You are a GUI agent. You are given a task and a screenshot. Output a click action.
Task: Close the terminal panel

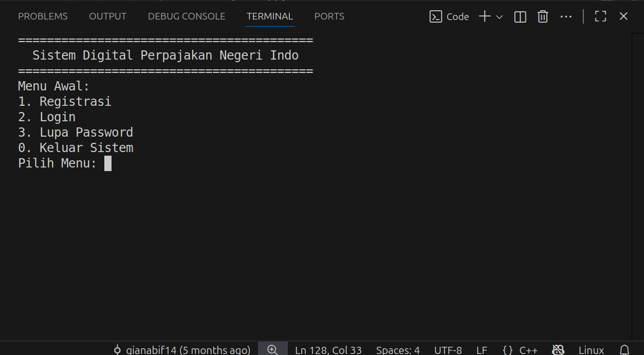point(623,16)
